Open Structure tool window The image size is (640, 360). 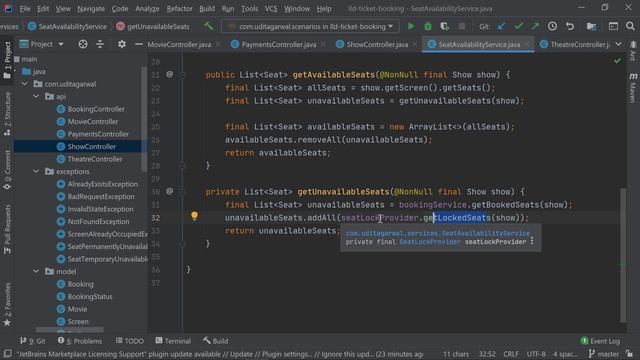point(7,114)
